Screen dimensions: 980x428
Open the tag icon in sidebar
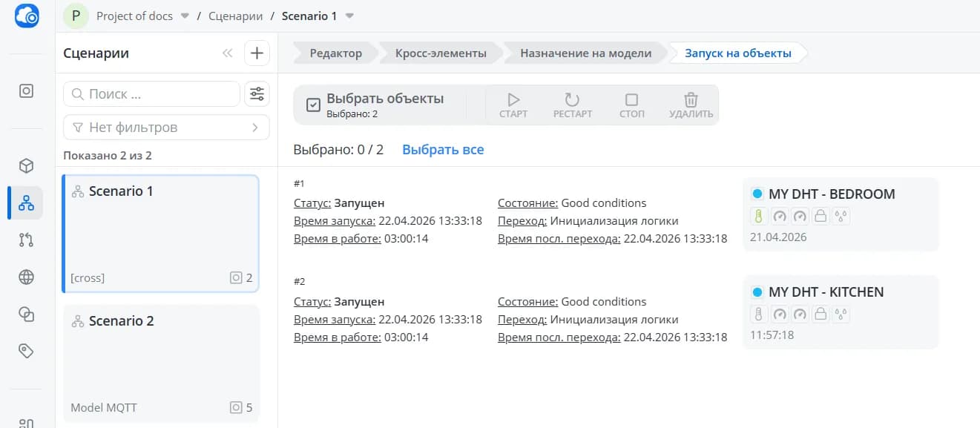tap(26, 351)
